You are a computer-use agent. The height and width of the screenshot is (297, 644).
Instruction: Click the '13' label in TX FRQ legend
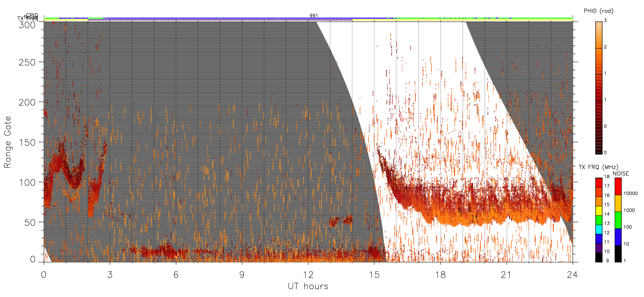pyautogui.click(x=607, y=223)
